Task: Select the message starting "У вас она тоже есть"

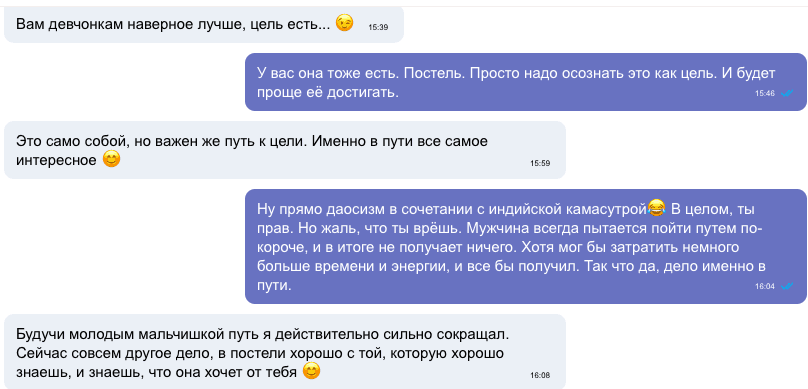Action: pyautogui.click(x=526, y=82)
